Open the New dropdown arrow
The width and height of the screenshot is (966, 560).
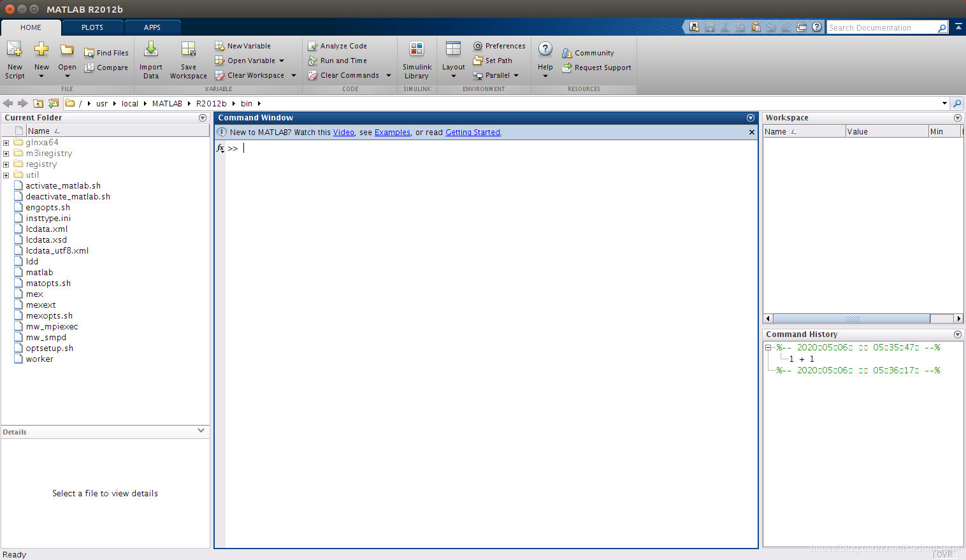[41, 76]
